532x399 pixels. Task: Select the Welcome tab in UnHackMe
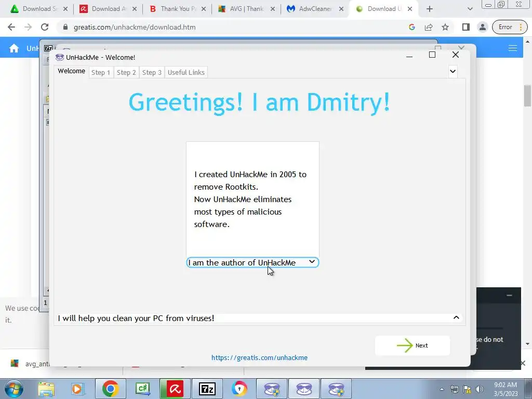click(71, 71)
